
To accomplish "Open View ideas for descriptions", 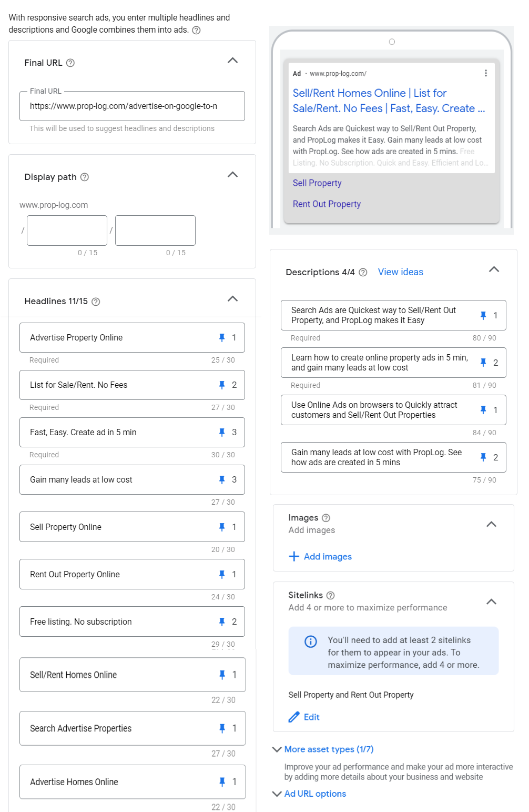I will tap(401, 272).
